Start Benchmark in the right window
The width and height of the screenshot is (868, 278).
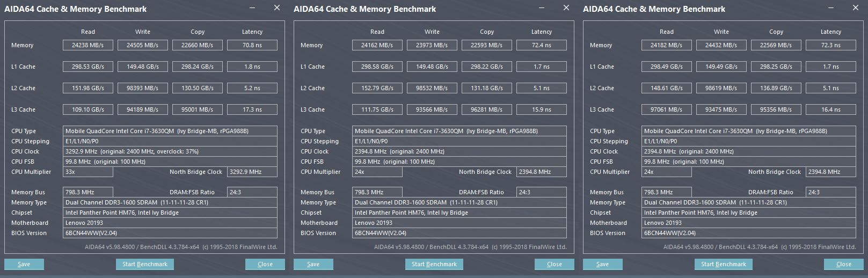pyautogui.click(x=724, y=264)
